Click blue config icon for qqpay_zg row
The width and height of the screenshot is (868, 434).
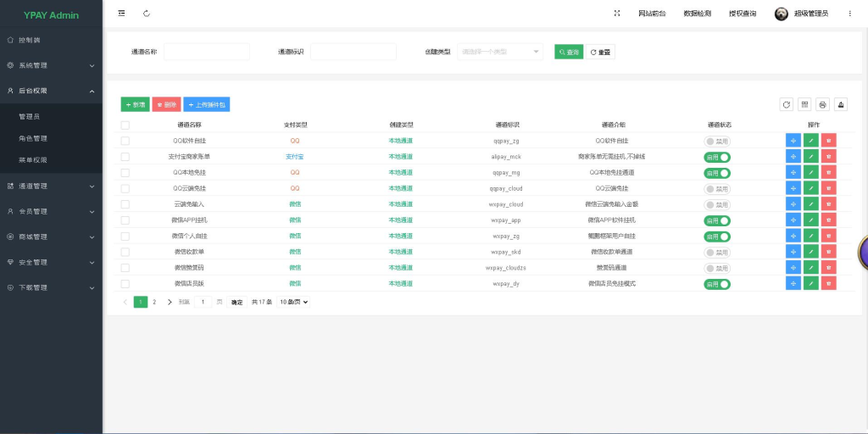pos(793,141)
